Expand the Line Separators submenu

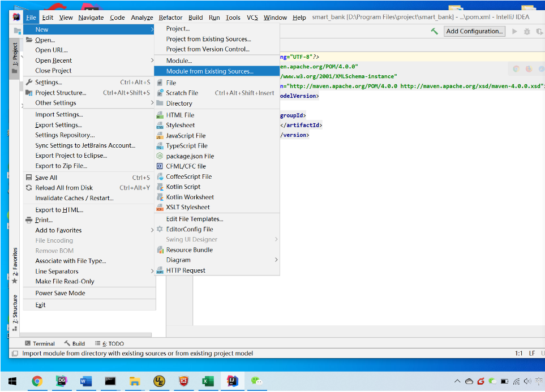click(89, 272)
